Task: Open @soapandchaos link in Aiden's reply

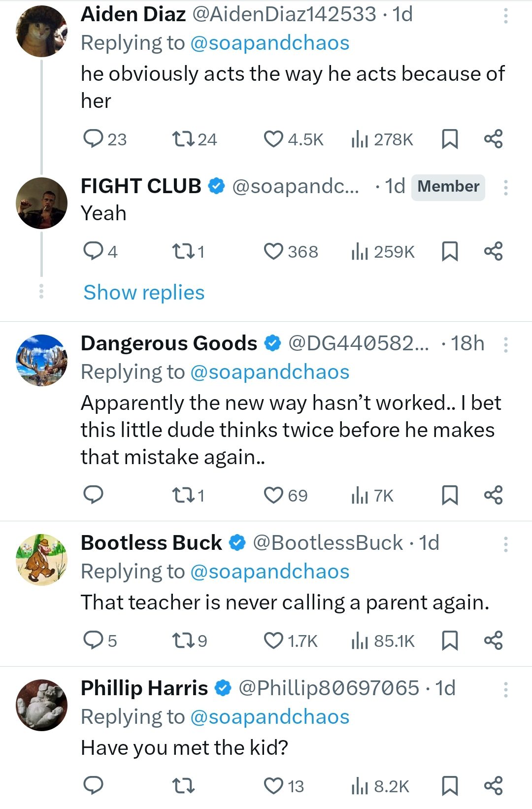Action: pos(269,43)
